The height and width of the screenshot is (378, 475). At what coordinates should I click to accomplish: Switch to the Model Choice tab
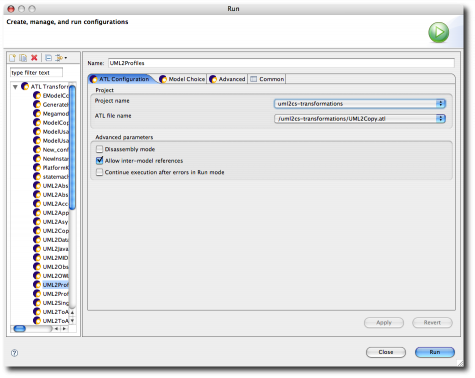coord(182,79)
